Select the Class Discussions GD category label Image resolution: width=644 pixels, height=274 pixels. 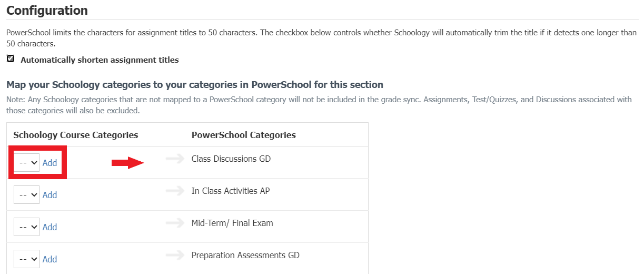[231, 159]
